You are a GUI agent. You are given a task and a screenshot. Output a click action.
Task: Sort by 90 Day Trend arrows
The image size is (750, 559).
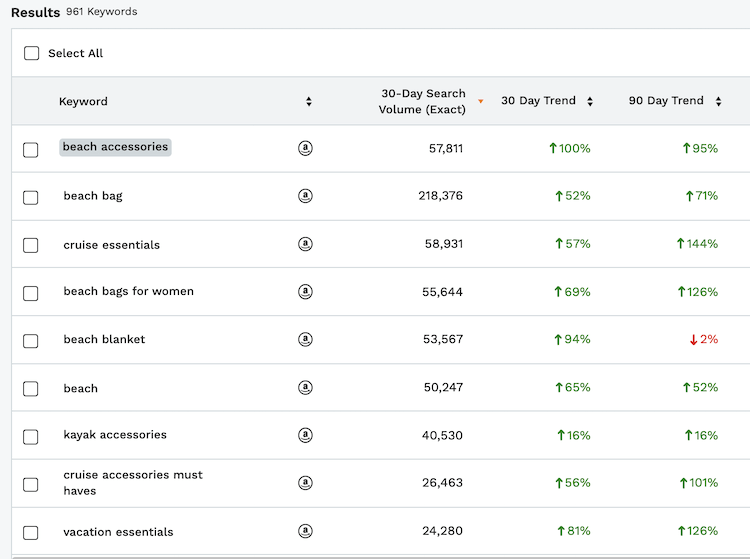(718, 101)
